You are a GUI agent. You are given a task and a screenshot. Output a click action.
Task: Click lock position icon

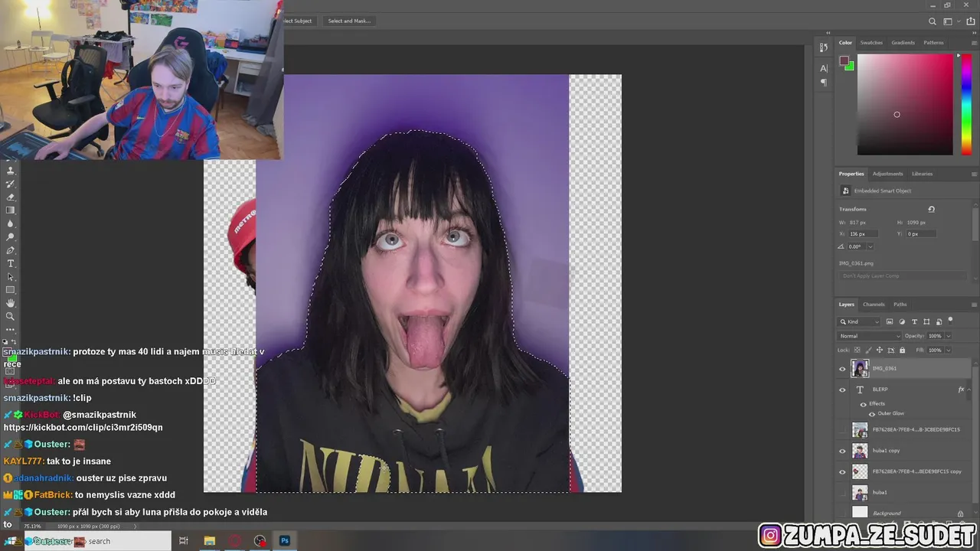click(880, 350)
